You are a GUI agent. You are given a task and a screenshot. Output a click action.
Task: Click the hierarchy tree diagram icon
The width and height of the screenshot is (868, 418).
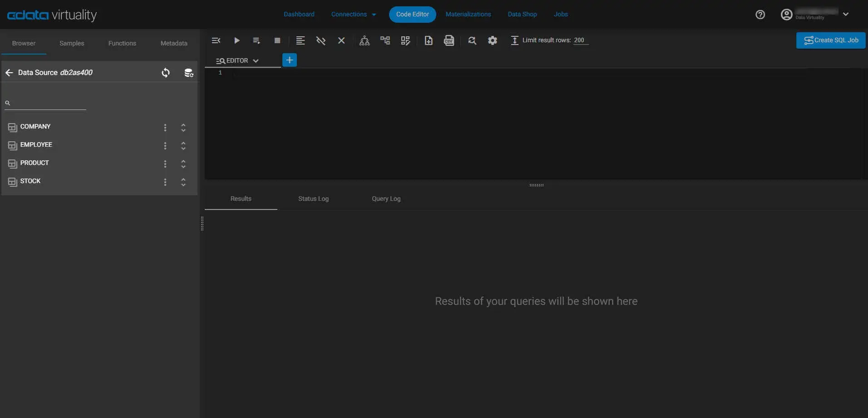tap(364, 40)
